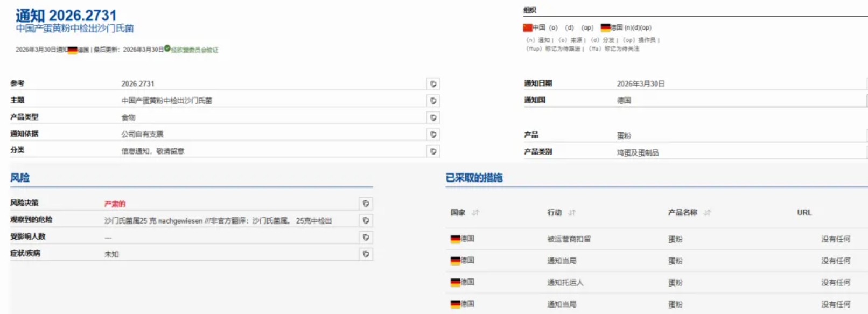The width and height of the screenshot is (868, 314).
Task: Click the blue subtitle 中国产蛋黄粉中检出沙门氏菌
Action: [74, 29]
